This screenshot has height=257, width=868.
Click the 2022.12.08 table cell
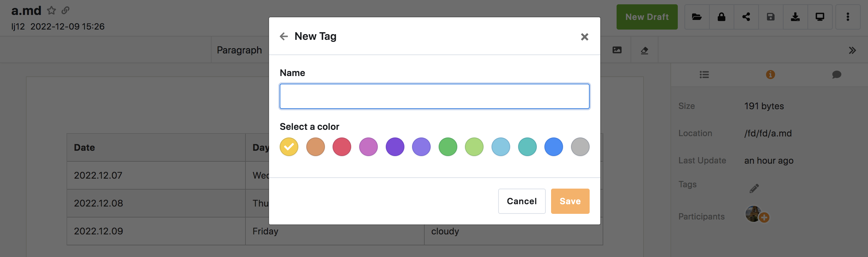(x=156, y=203)
